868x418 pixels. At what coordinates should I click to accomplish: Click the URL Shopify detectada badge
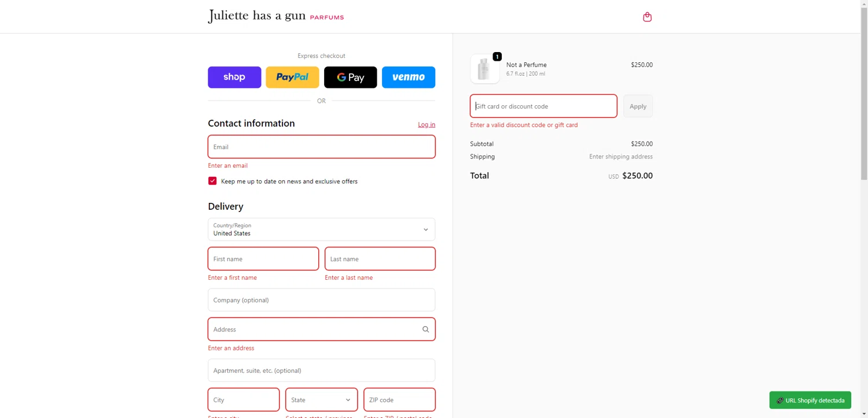(x=810, y=400)
